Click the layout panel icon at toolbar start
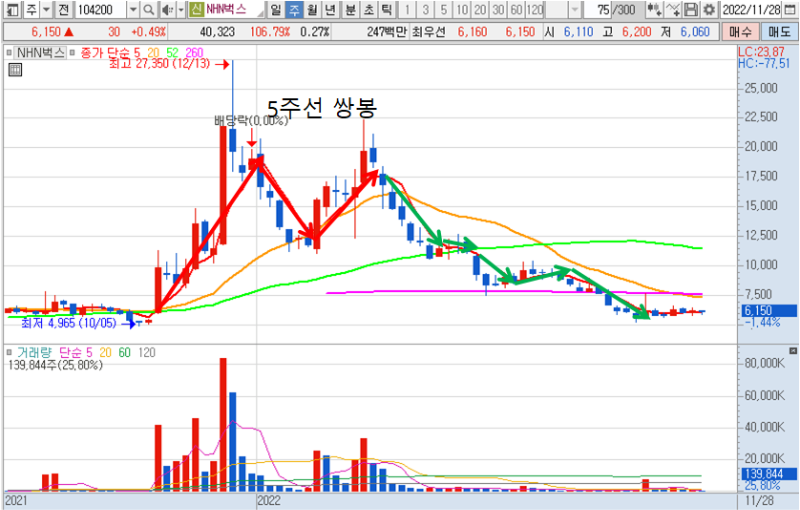 pyautogui.click(x=12, y=9)
